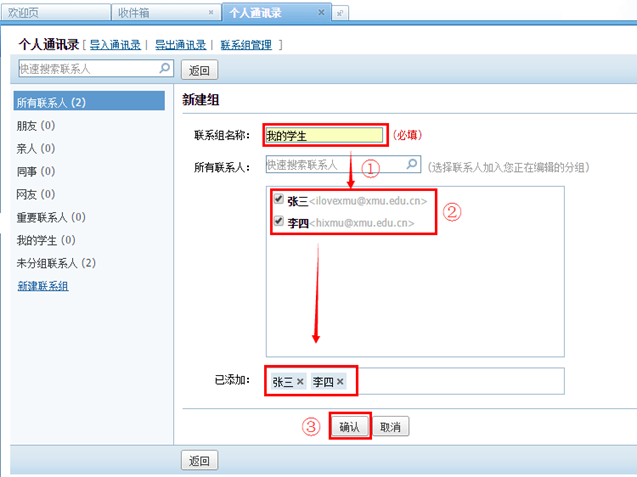
Task: Uncheck the 张三 contact checkbox
Action: pyautogui.click(x=278, y=199)
